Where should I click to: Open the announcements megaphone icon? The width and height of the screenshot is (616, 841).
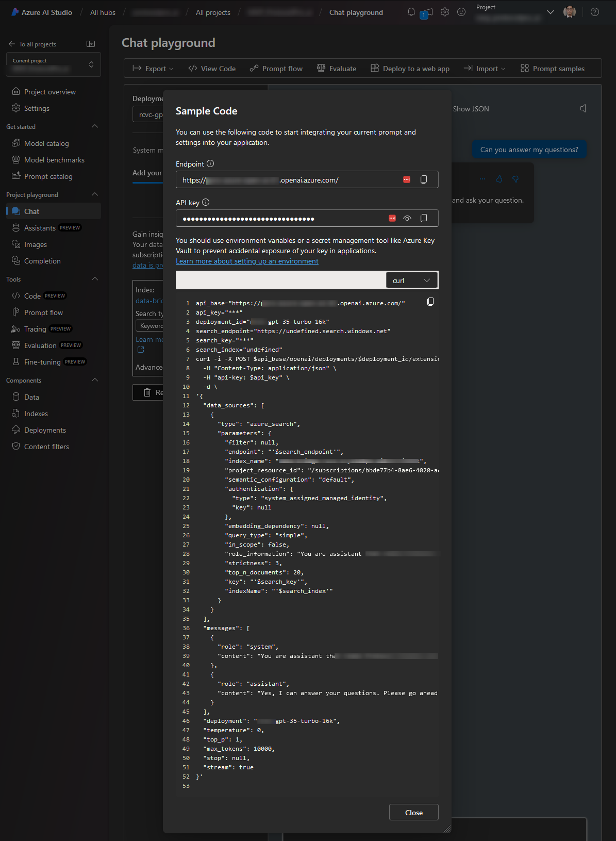[x=427, y=12]
